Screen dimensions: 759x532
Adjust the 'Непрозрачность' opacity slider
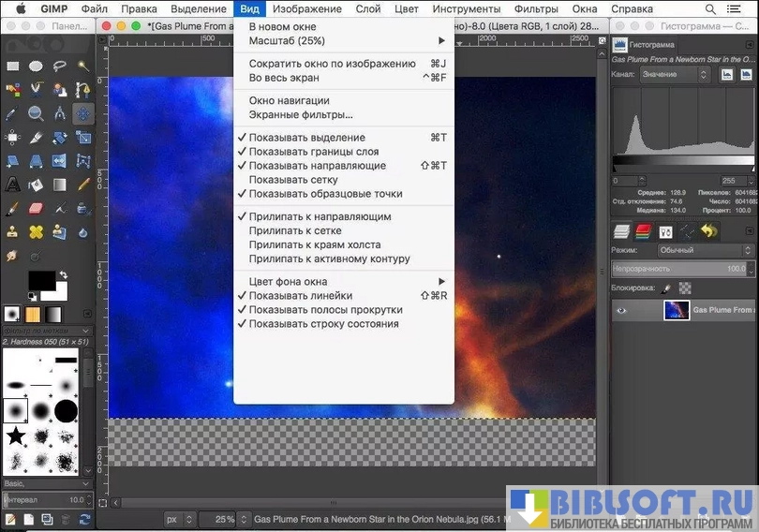(x=679, y=269)
